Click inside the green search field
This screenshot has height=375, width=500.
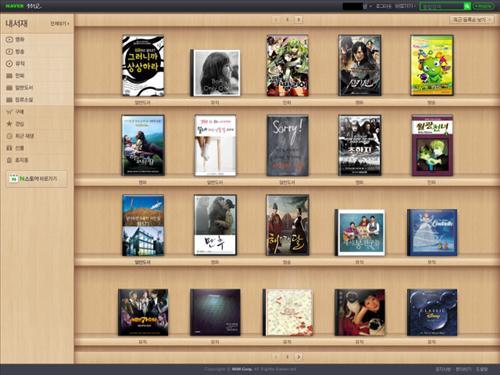pos(442,6)
